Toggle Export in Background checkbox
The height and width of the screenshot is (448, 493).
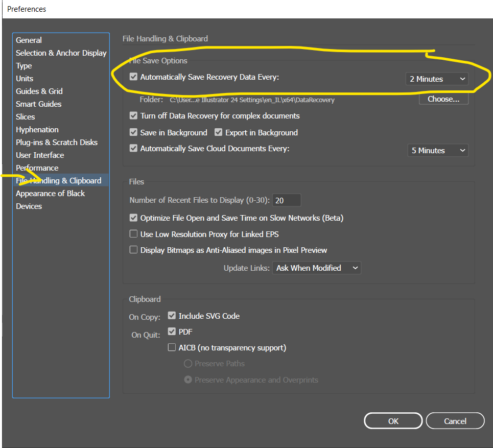point(219,133)
